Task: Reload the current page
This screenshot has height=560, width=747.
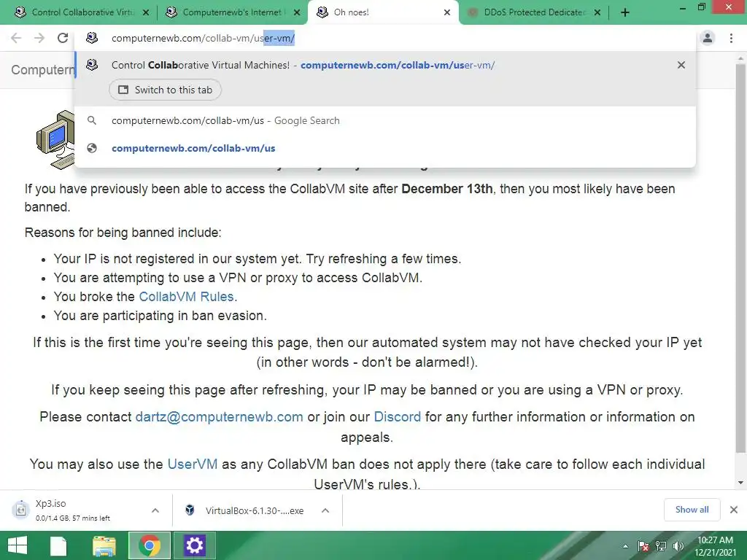Action: (63, 38)
